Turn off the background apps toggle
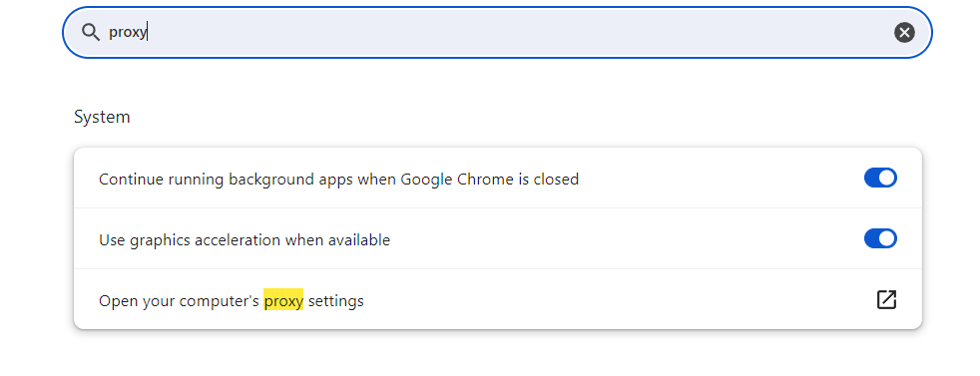 [x=880, y=178]
